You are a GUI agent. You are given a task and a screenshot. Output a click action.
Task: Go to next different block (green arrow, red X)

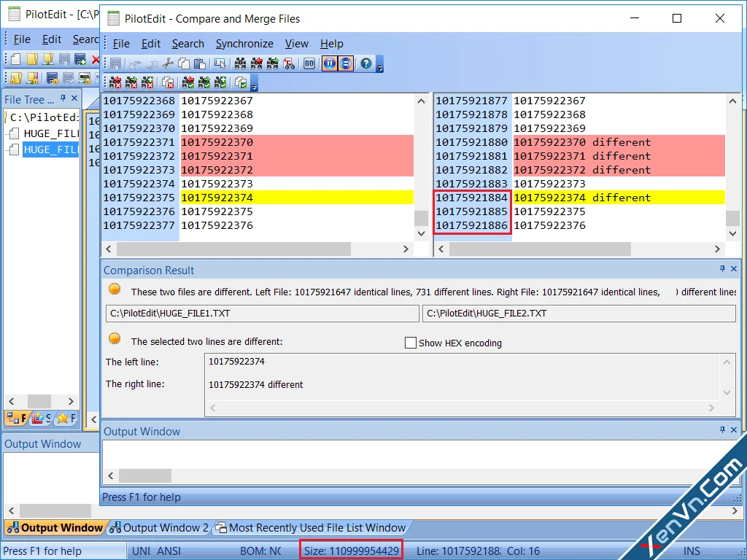[131, 82]
